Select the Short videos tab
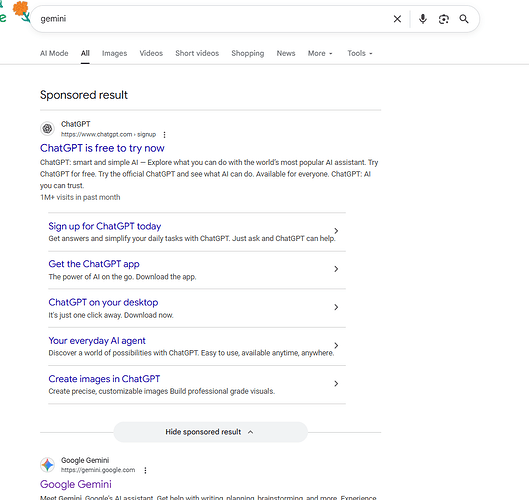Image resolution: width=529 pixels, height=500 pixels. pyautogui.click(x=197, y=53)
